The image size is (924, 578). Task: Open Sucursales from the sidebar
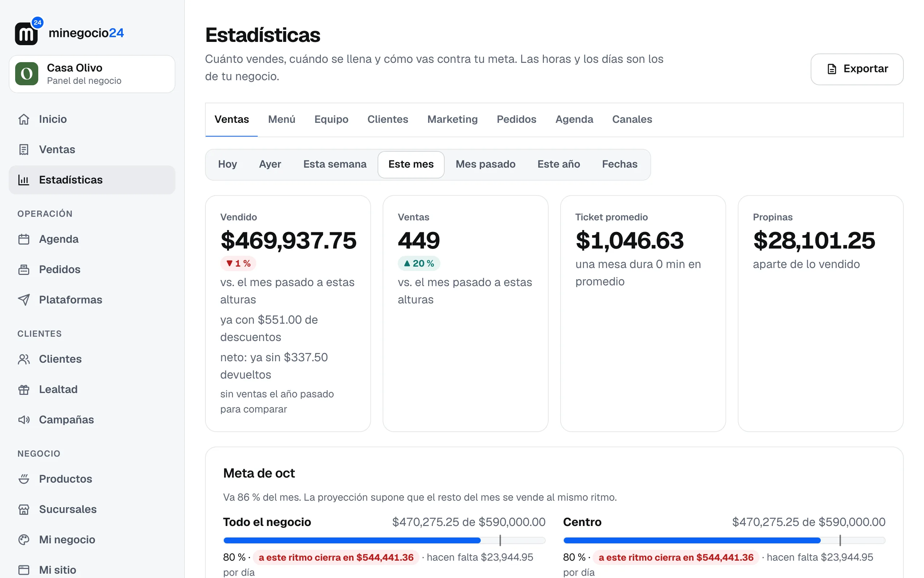[x=92, y=509]
